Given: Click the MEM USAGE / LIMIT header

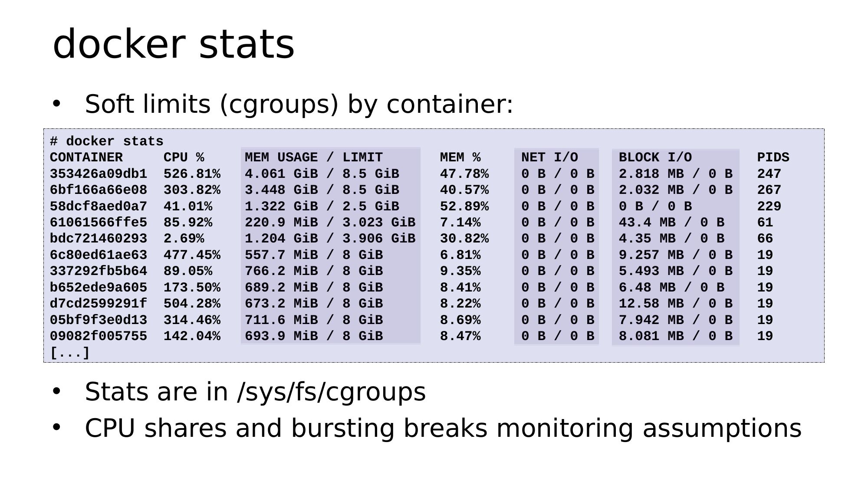Looking at the screenshot, I should click(x=313, y=157).
